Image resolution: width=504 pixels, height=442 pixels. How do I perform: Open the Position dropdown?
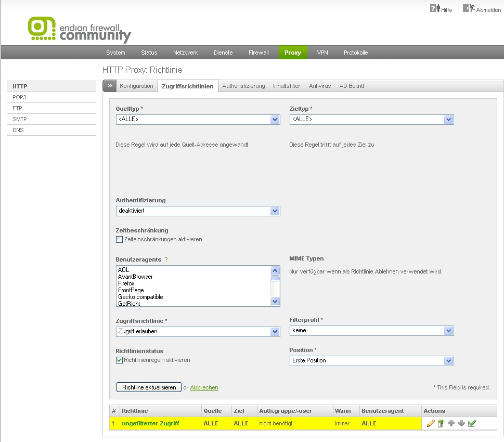(x=371, y=361)
